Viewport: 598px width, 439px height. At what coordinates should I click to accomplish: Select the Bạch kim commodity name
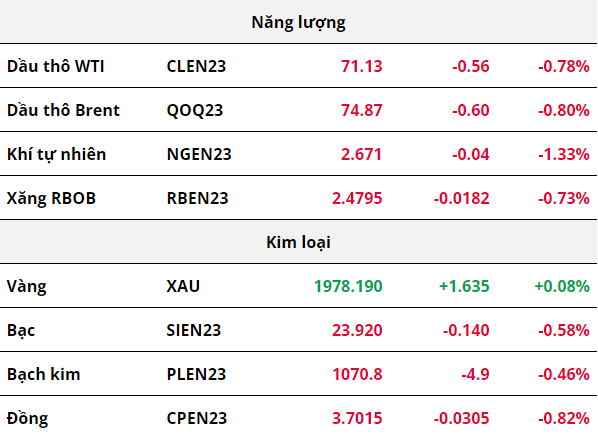point(44,374)
